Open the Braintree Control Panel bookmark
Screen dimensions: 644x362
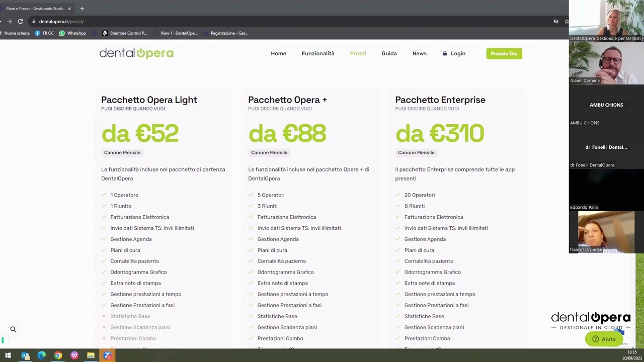125,33
